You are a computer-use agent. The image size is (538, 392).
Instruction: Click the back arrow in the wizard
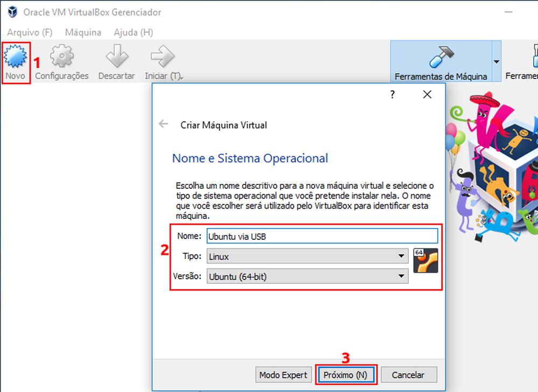(x=163, y=123)
